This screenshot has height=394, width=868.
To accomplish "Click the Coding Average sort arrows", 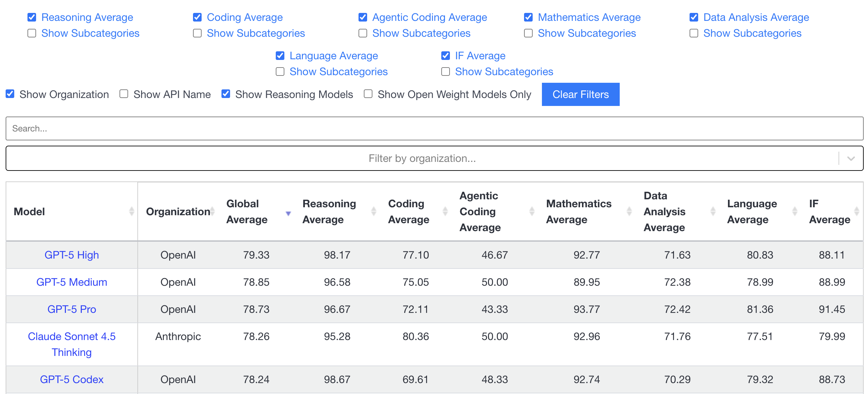I will (445, 211).
